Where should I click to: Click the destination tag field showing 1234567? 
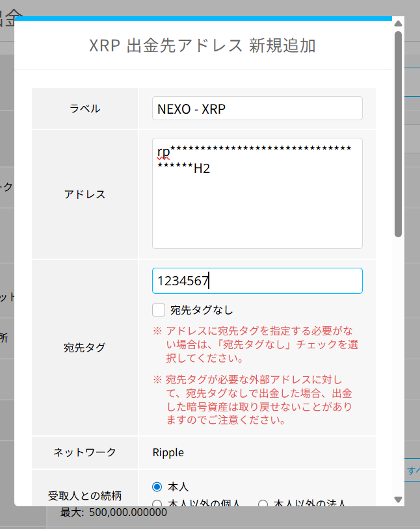point(257,281)
